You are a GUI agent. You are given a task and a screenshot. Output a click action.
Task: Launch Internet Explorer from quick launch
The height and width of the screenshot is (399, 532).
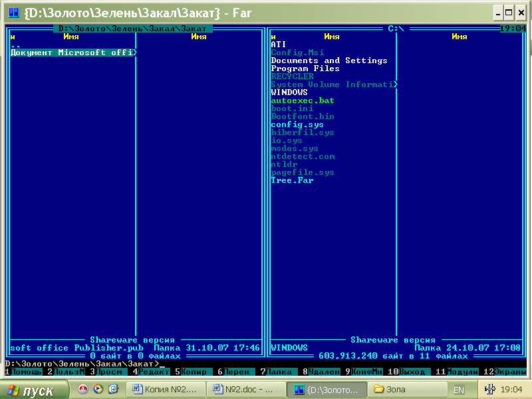point(113,389)
